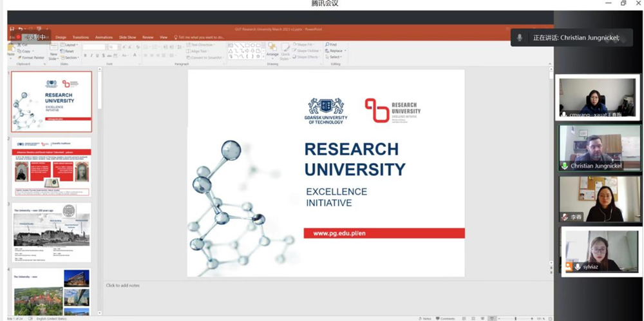Select the star shape in shapes gallery

pos(258,56)
